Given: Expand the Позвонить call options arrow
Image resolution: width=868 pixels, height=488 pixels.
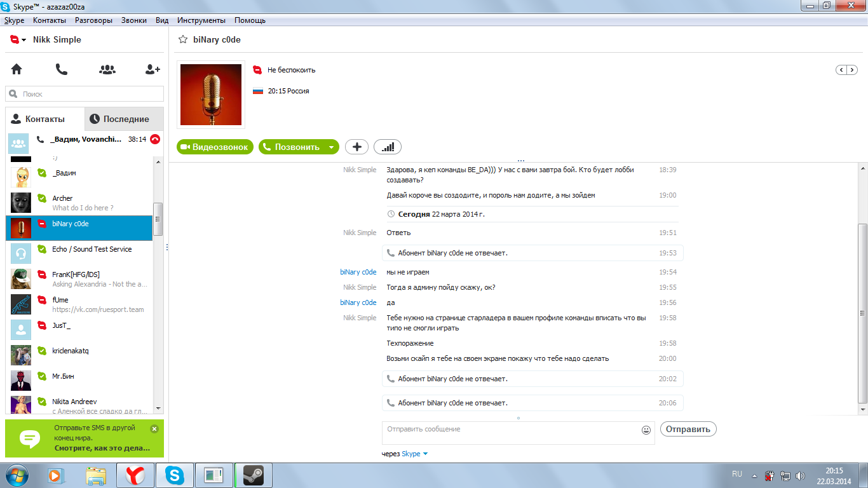Looking at the screenshot, I should point(331,147).
